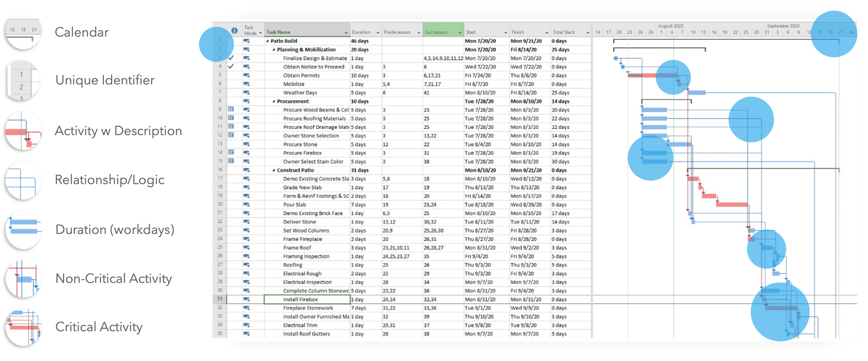Click the Non-Critical Activity legend icon

click(23, 278)
